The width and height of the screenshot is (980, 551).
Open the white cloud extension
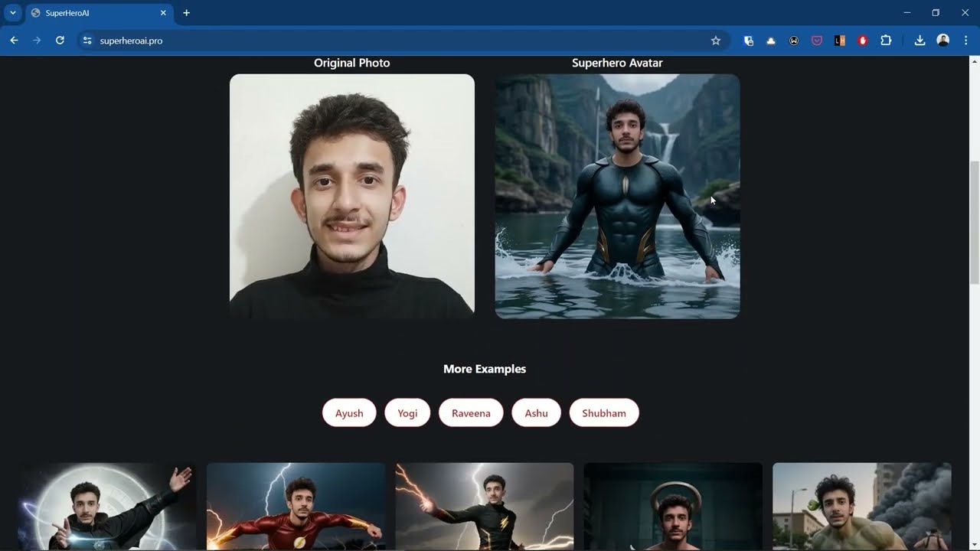(771, 41)
